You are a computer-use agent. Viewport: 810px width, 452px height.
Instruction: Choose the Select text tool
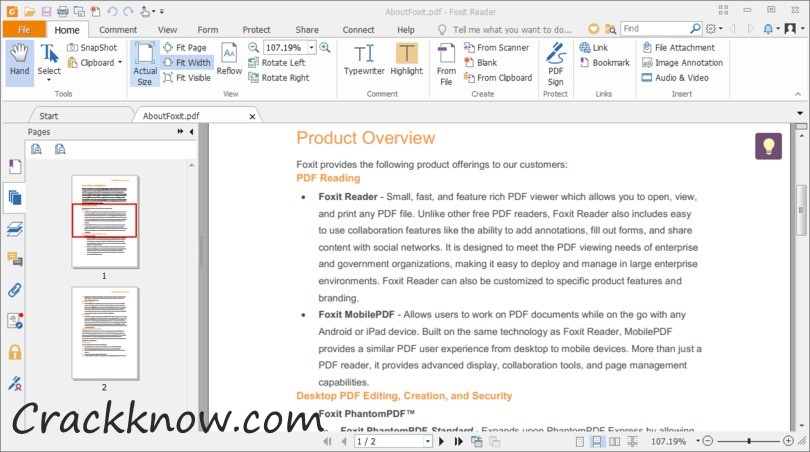49,61
